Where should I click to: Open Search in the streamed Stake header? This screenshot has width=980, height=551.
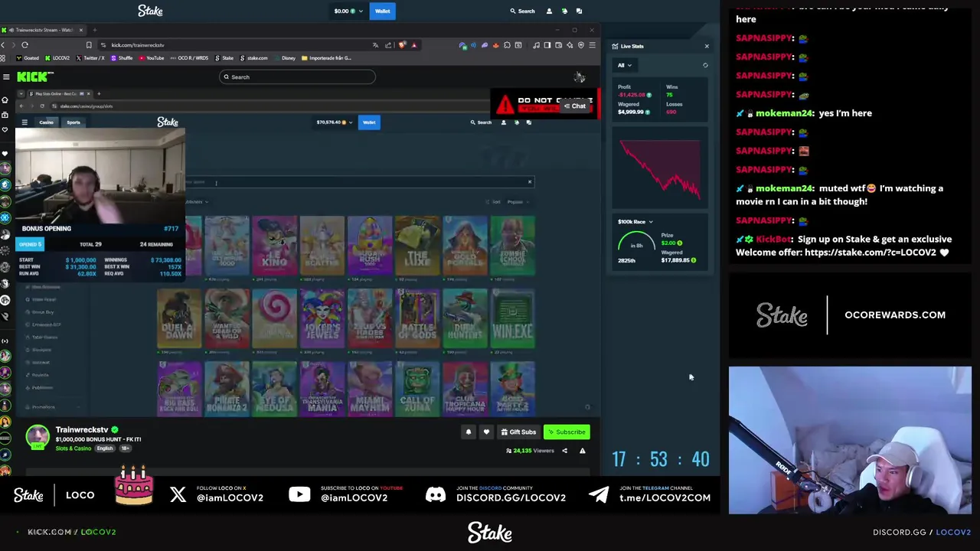coord(481,122)
